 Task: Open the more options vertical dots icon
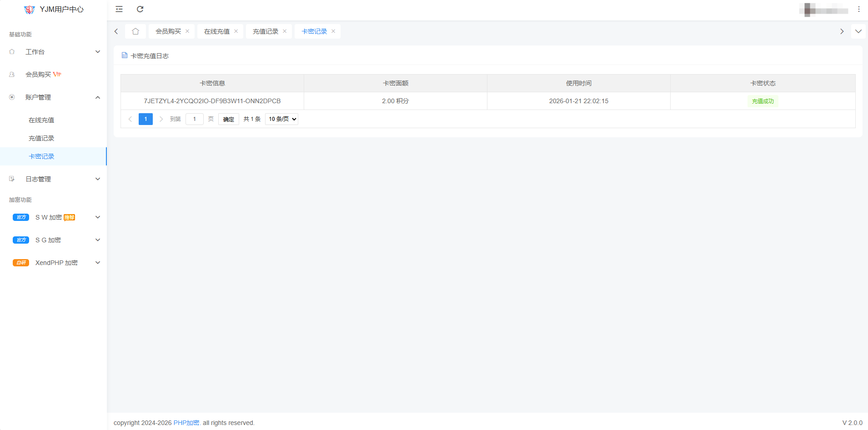pos(858,9)
